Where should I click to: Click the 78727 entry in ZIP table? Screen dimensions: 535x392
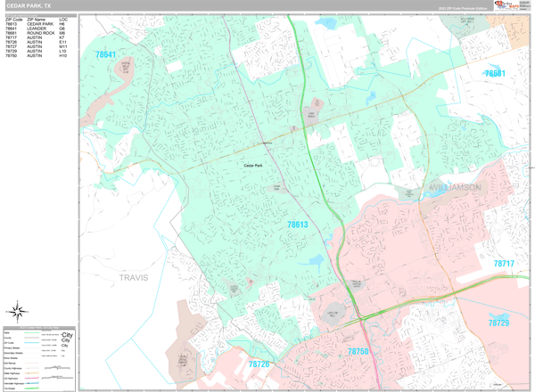click(11, 46)
